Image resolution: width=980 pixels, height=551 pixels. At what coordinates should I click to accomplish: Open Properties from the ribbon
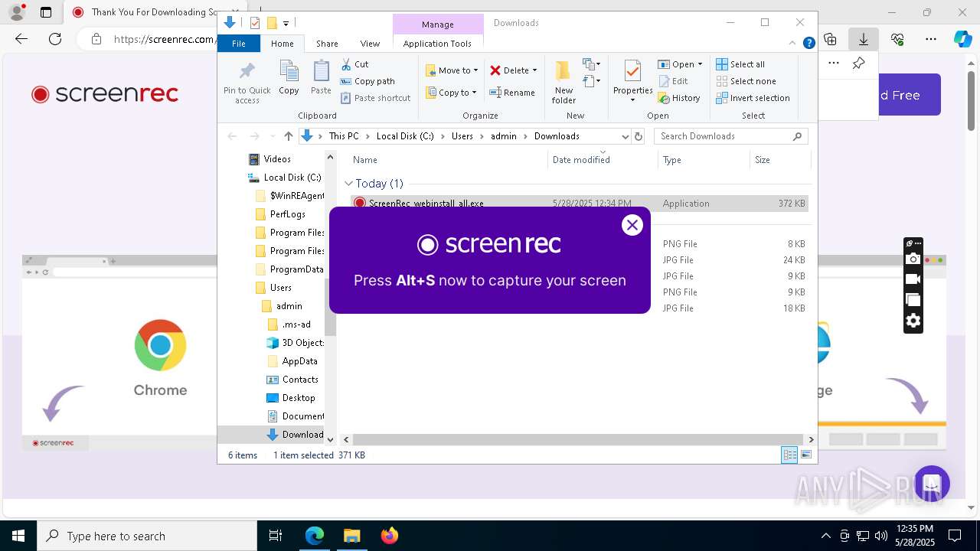pyautogui.click(x=632, y=81)
